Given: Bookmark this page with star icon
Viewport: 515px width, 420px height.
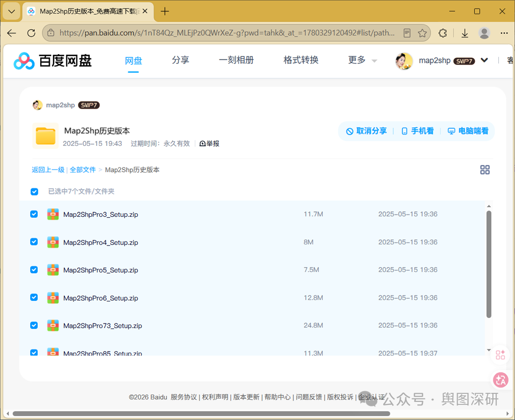Looking at the screenshot, I should coord(422,33).
